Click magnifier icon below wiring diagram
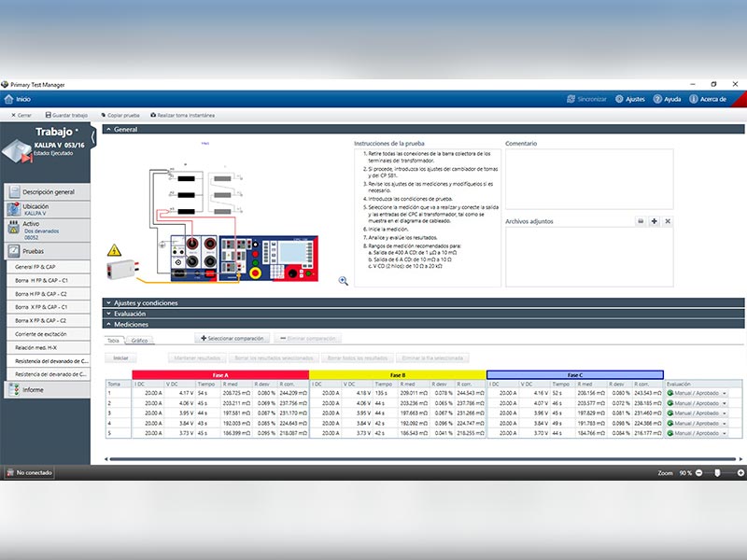This screenshot has width=747, height=560. (x=343, y=280)
